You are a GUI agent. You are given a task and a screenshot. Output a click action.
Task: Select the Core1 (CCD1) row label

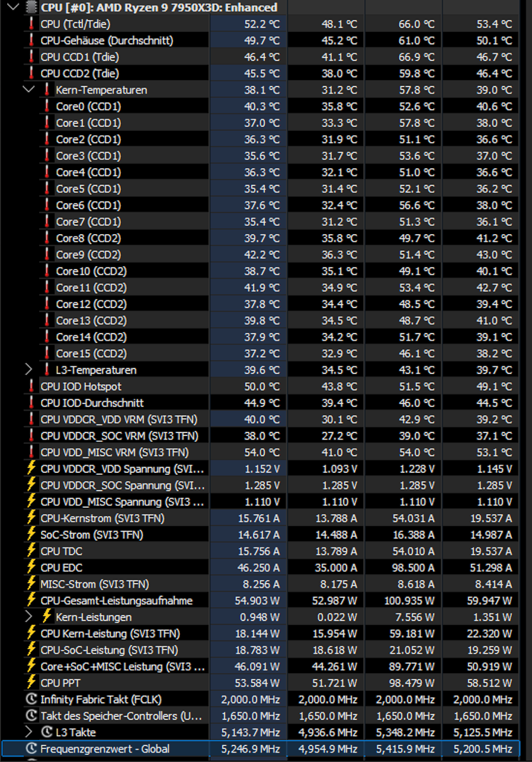88,123
